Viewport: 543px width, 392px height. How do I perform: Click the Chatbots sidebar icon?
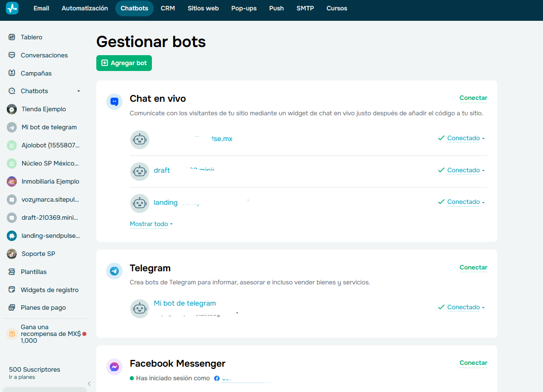coord(12,91)
